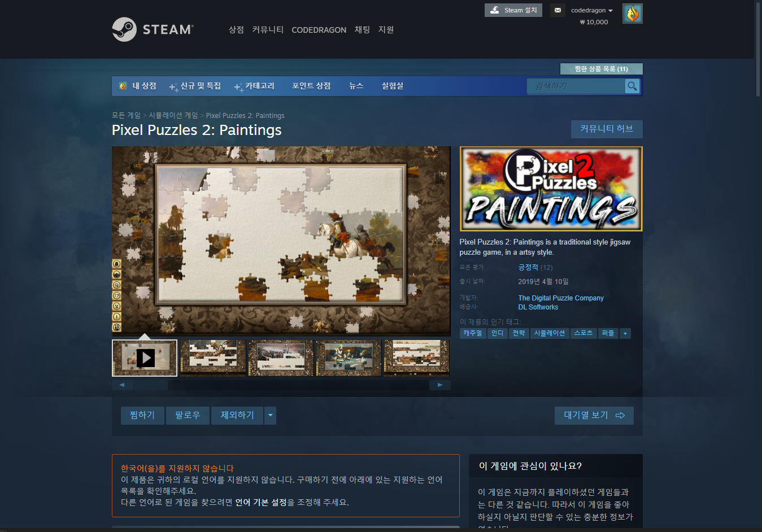The height and width of the screenshot is (532, 762).
Task: Click 시뮬레이션 게임 breadcrumb link
Action: (x=173, y=115)
